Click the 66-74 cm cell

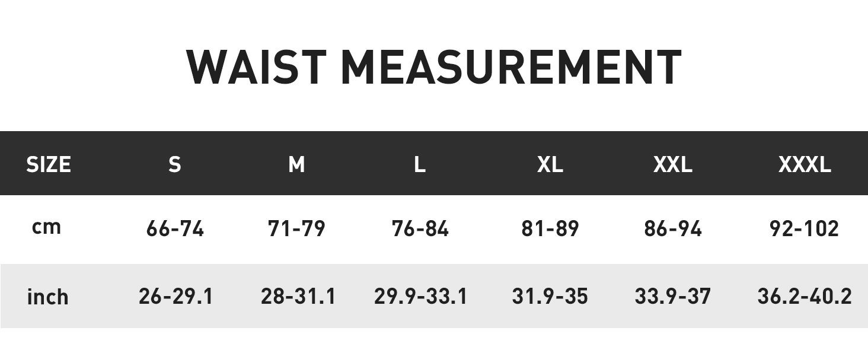[x=175, y=228]
